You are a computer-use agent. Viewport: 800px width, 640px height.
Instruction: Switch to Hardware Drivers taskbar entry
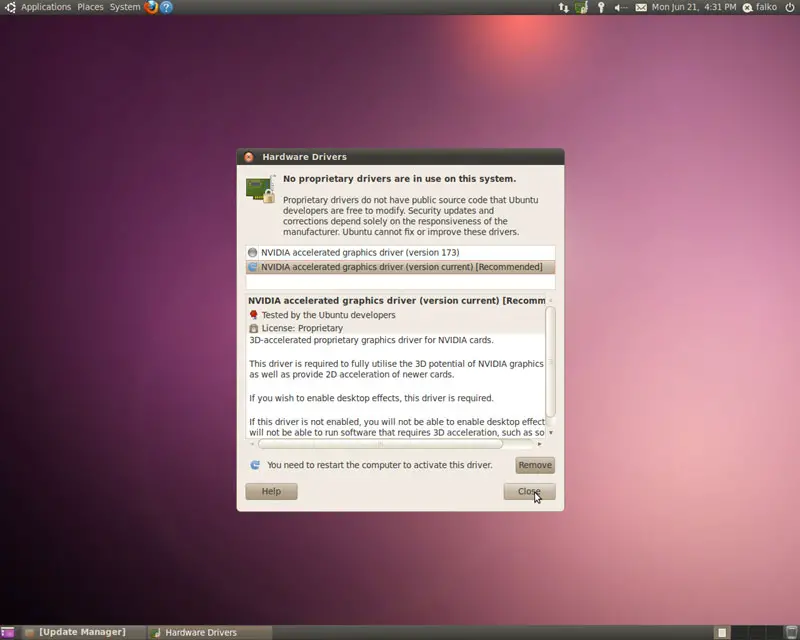click(210, 632)
